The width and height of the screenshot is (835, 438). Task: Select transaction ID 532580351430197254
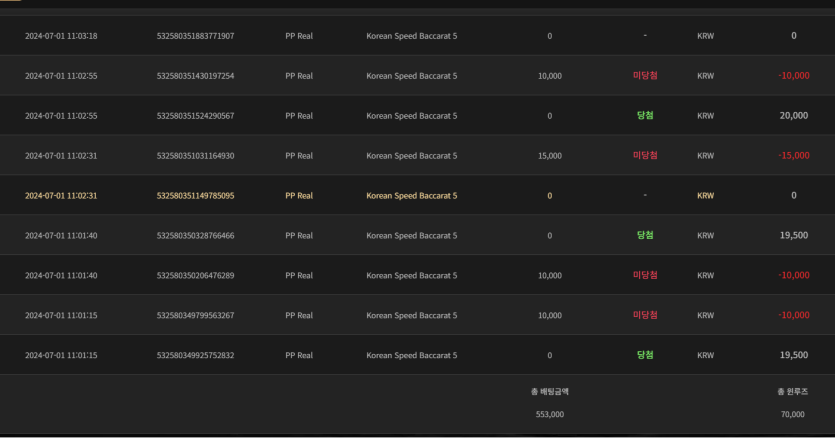195,76
